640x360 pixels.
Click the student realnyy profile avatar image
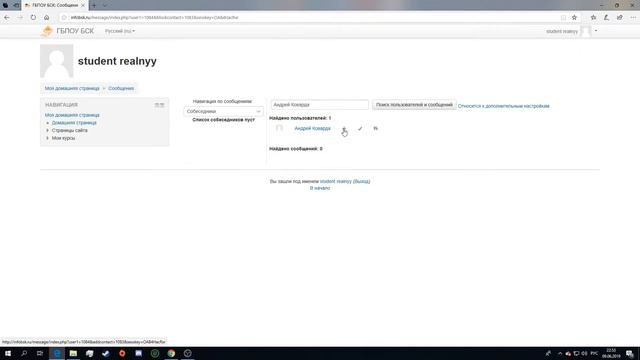click(57, 61)
